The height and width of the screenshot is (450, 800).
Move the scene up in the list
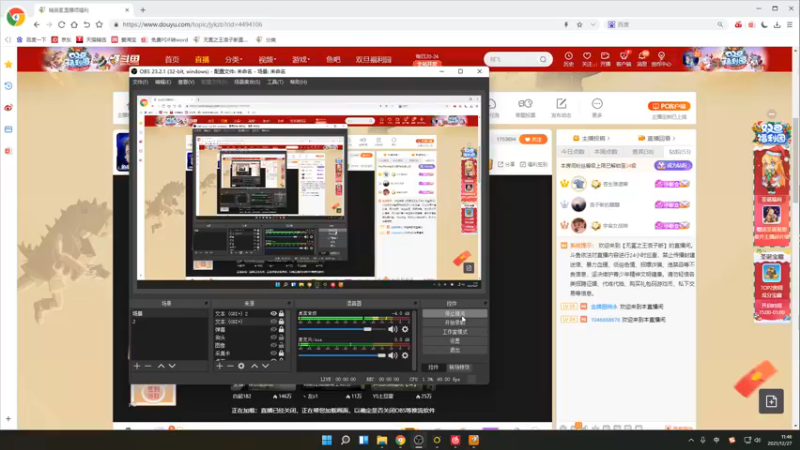161,366
